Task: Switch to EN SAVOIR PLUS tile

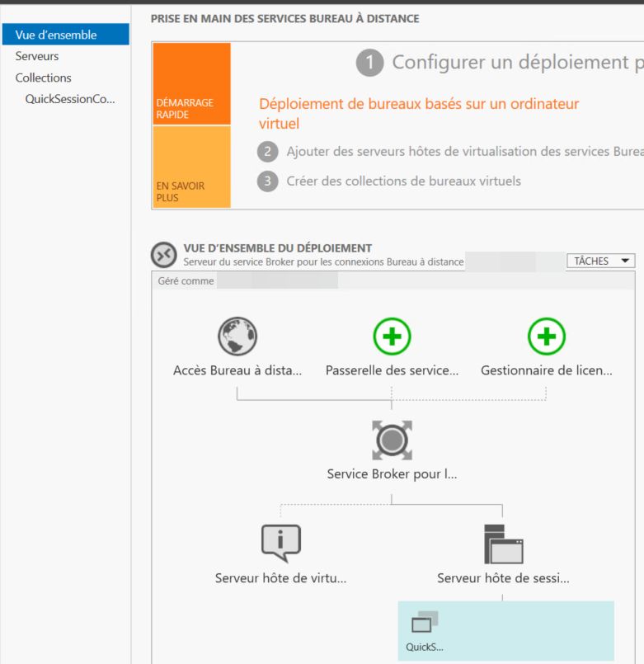Action: (192, 167)
